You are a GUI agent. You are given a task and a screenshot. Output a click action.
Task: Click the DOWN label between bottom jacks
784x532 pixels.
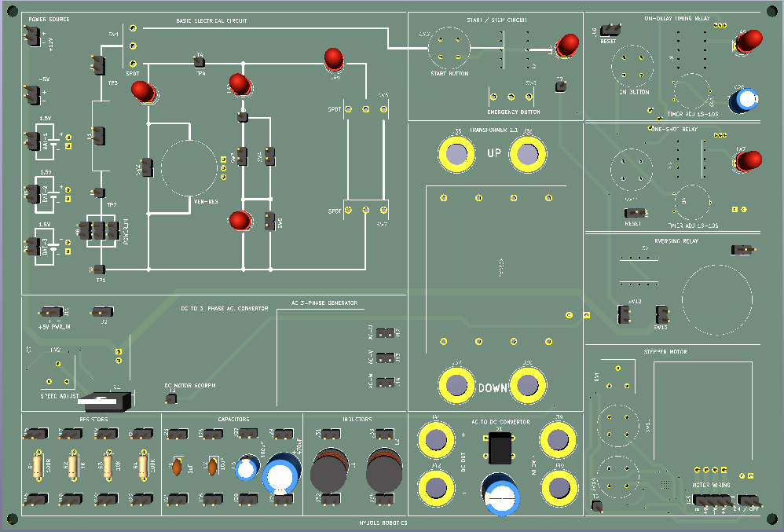(x=493, y=388)
